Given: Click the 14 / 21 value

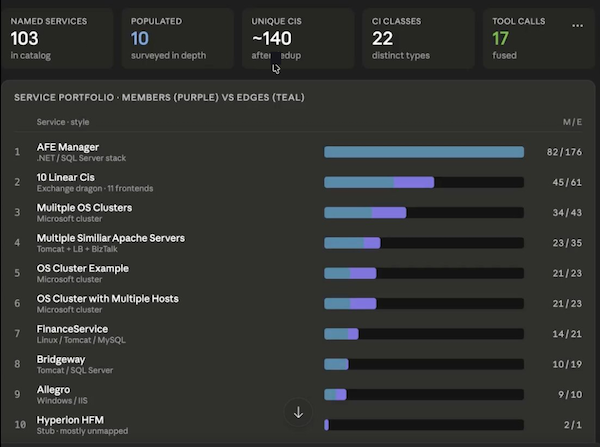Looking at the screenshot, I should 567,334.
